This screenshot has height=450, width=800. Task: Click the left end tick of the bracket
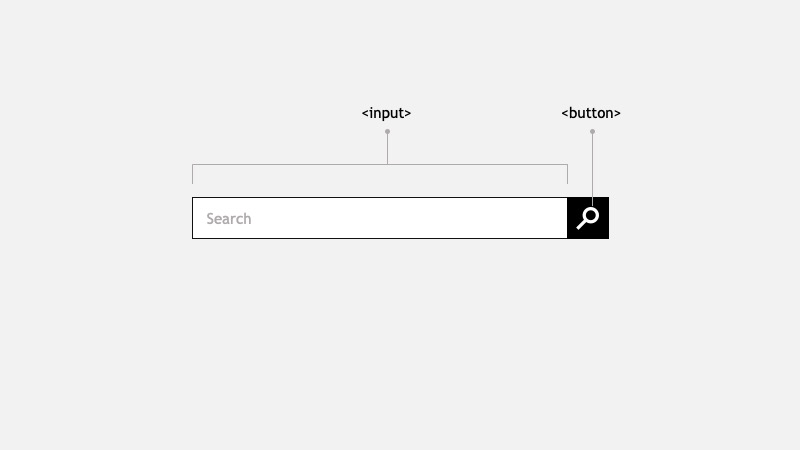click(x=192, y=174)
